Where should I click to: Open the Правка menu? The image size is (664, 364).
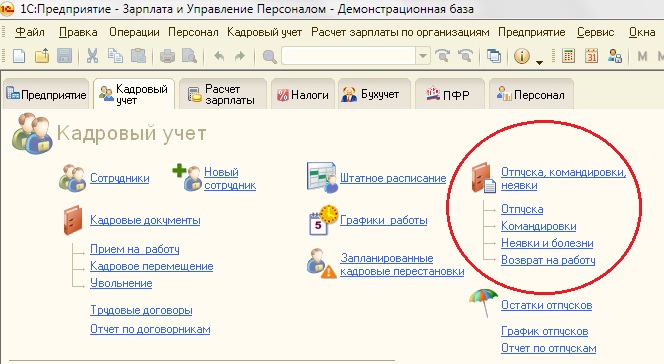click(x=78, y=32)
